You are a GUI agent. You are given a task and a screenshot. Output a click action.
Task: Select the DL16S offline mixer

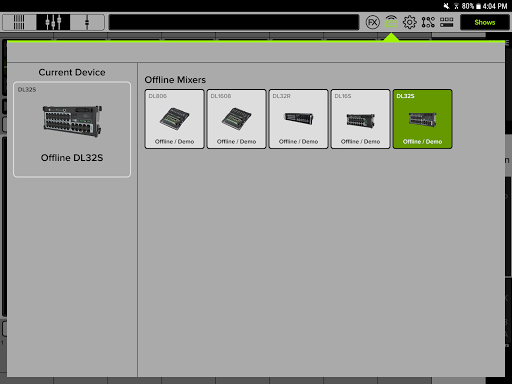(x=360, y=119)
